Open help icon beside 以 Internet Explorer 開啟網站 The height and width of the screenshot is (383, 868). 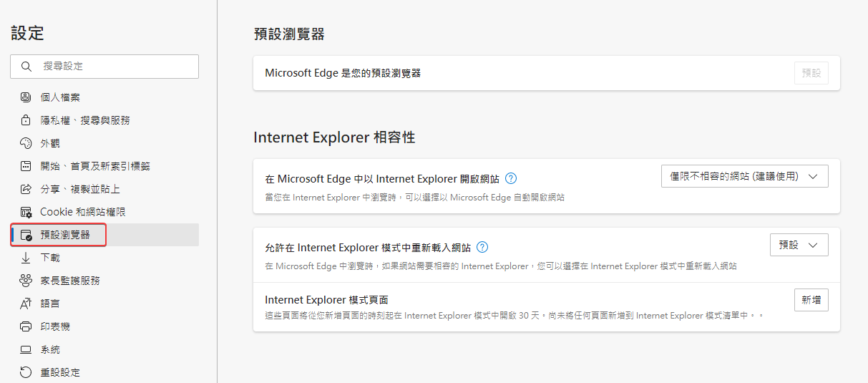point(511,179)
